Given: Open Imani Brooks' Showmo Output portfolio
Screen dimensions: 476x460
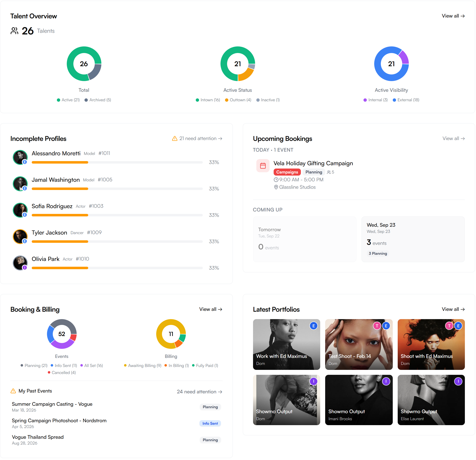Looking at the screenshot, I should tap(359, 400).
